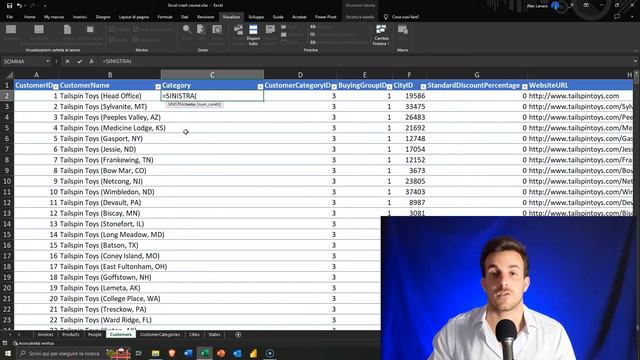This screenshot has height=360, width=640.
Task: Open the insert function fx dialog
Action: [91, 61]
